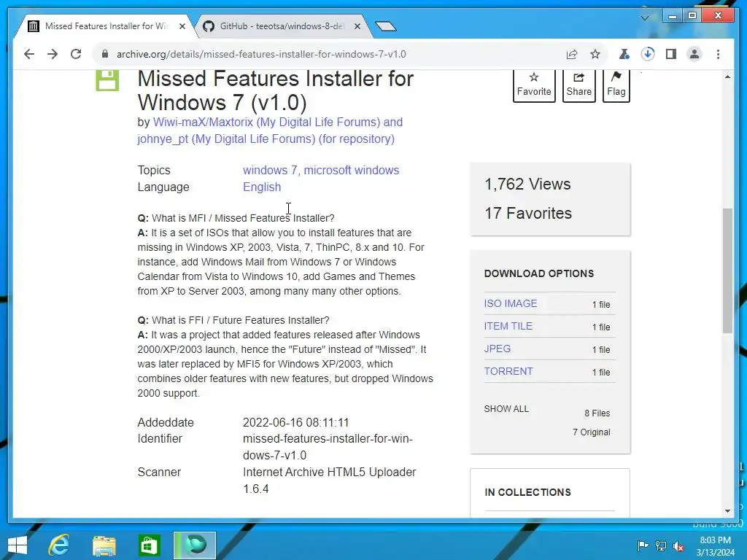Image resolution: width=747 pixels, height=560 pixels.
Task: Click SHOW ALL download files
Action: pos(506,409)
